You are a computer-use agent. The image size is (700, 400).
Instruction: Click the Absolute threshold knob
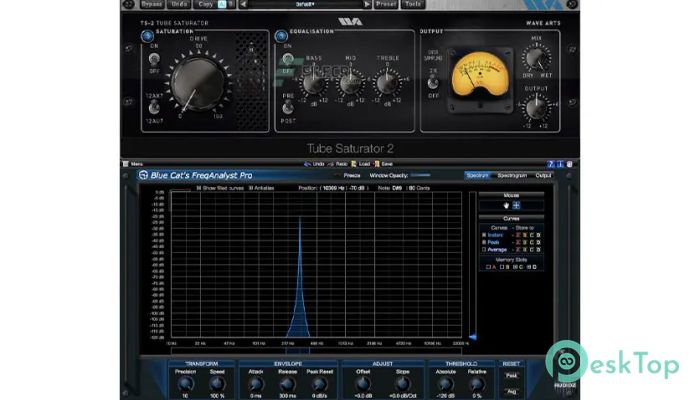coord(445,384)
